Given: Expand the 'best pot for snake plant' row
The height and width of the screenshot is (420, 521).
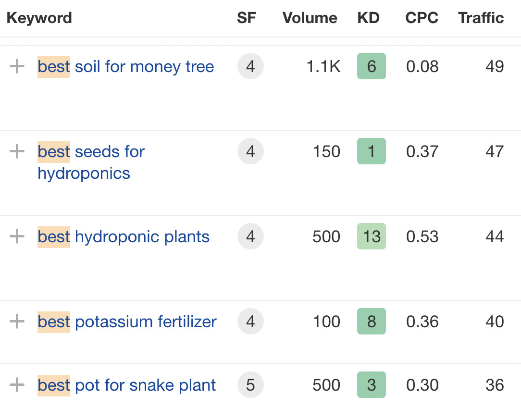Looking at the screenshot, I should tap(17, 385).
